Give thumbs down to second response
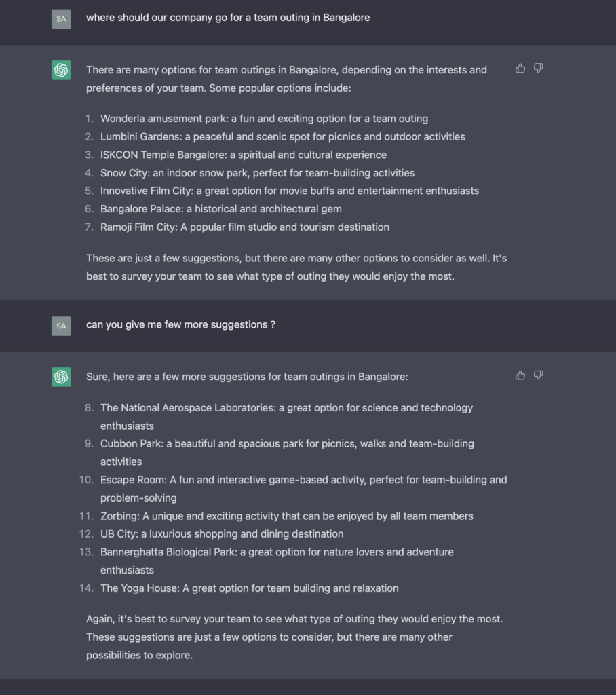The image size is (616, 695). coord(539,375)
